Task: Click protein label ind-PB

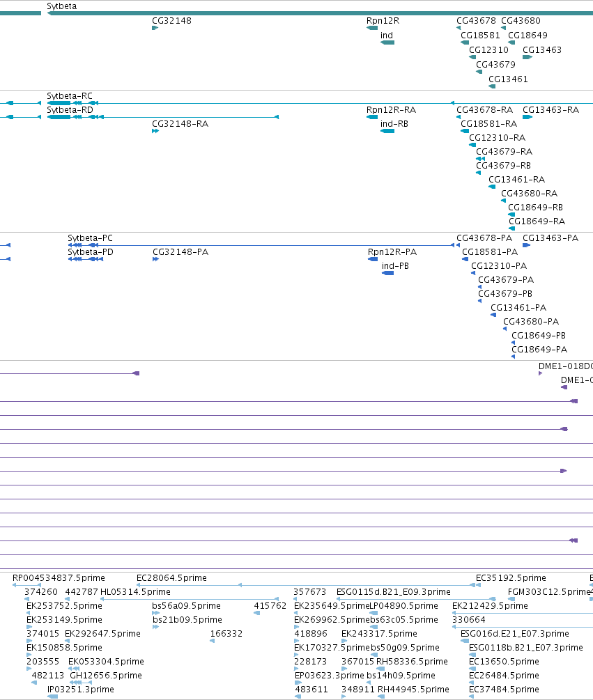Action: [x=395, y=265]
